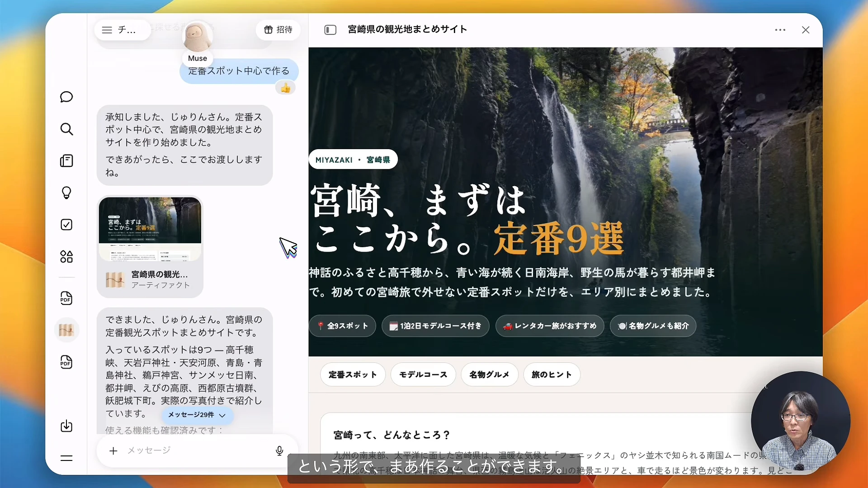
Task: Click the 宮崎県の観光... artifact title
Action: pyautogui.click(x=160, y=274)
